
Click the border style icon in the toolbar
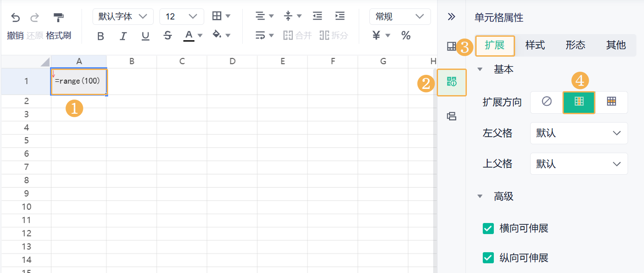point(218,15)
